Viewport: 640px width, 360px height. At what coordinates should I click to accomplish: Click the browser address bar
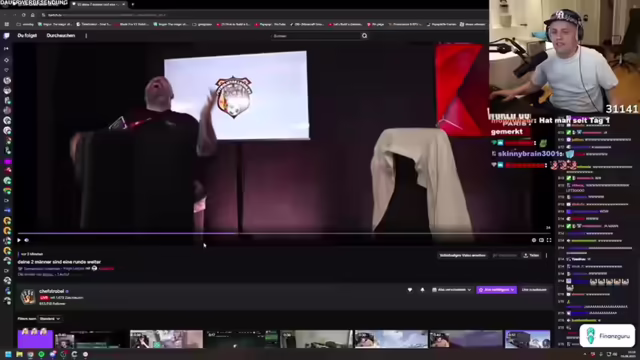(261, 15)
